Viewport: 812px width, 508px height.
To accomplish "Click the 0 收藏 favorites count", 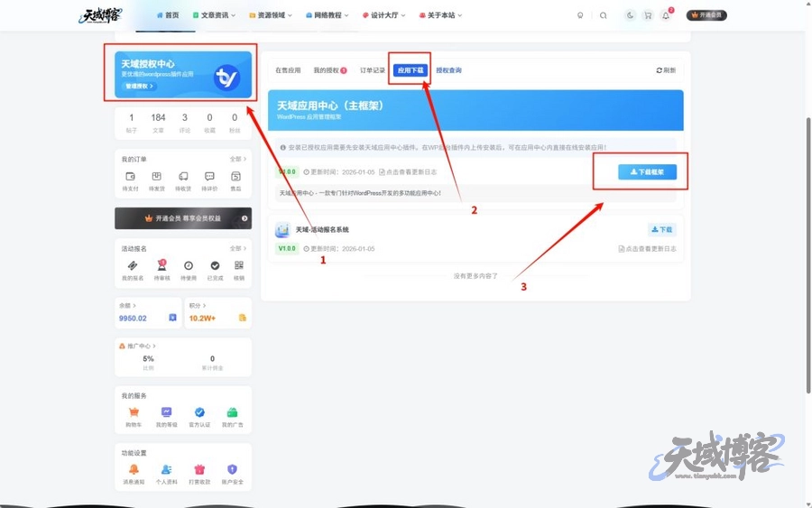I will click(x=209, y=123).
